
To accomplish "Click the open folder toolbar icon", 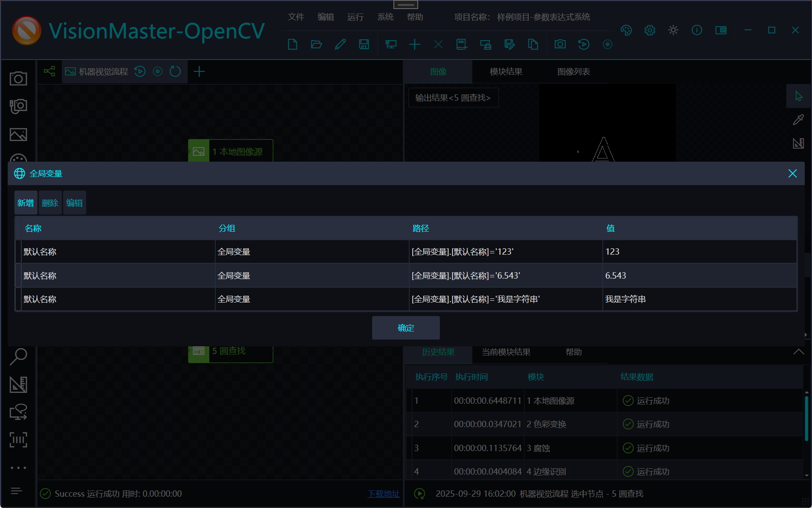I will tap(316, 44).
